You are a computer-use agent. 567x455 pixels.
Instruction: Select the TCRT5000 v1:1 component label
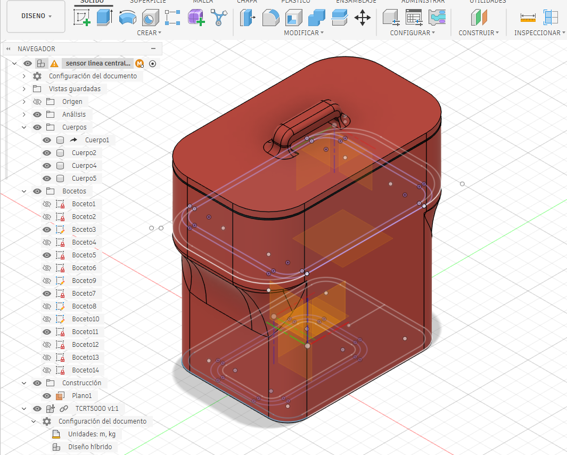click(x=97, y=408)
